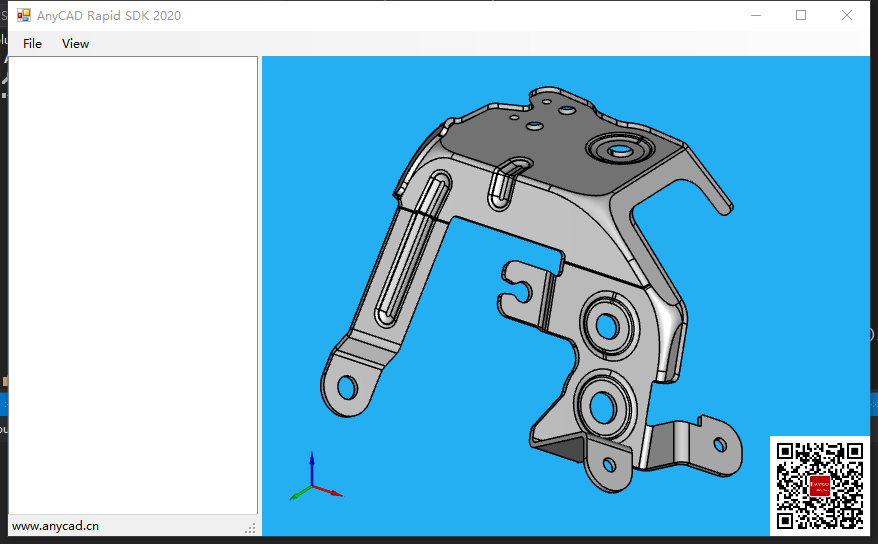Image resolution: width=878 pixels, height=544 pixels.
Task: Minimize the AnyCAD Rapid SDK window
Action: click(755, 15)
